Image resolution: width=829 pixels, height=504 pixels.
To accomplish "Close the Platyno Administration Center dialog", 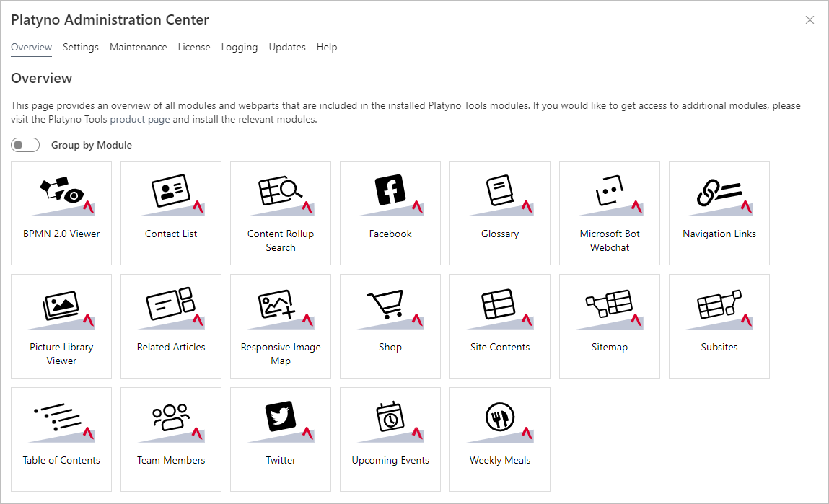I will pos(810,19).
